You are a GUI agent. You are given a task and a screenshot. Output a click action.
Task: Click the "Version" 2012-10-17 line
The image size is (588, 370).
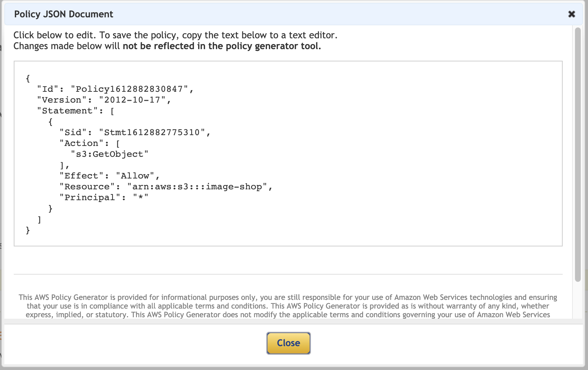click(x=104, y=100)
